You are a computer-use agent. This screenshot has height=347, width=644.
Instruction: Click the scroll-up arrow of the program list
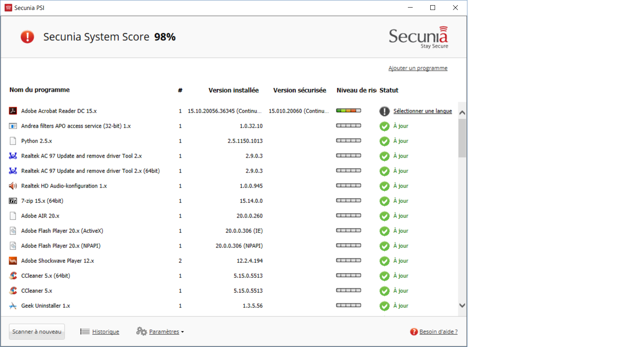point(462,113)
